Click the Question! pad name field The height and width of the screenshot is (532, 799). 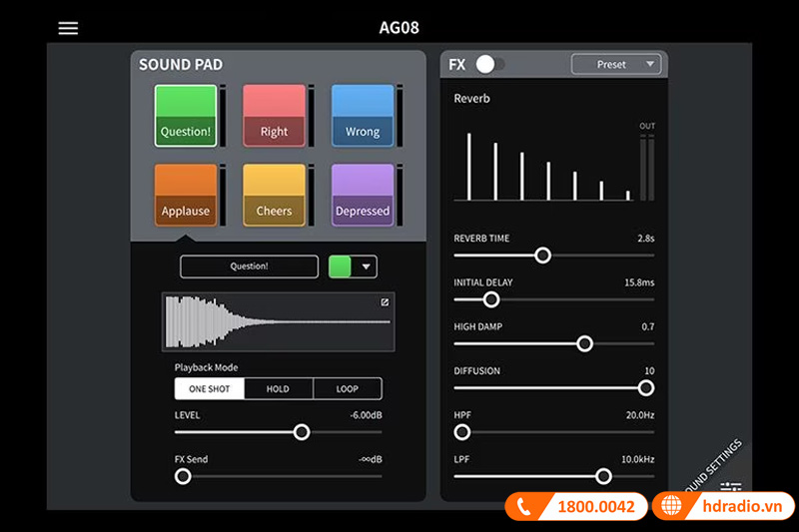coord(249,266)
